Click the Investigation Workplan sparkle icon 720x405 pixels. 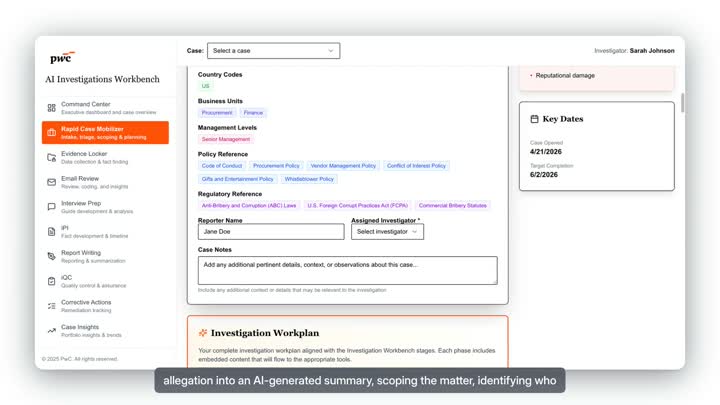[x=202, y=333]
